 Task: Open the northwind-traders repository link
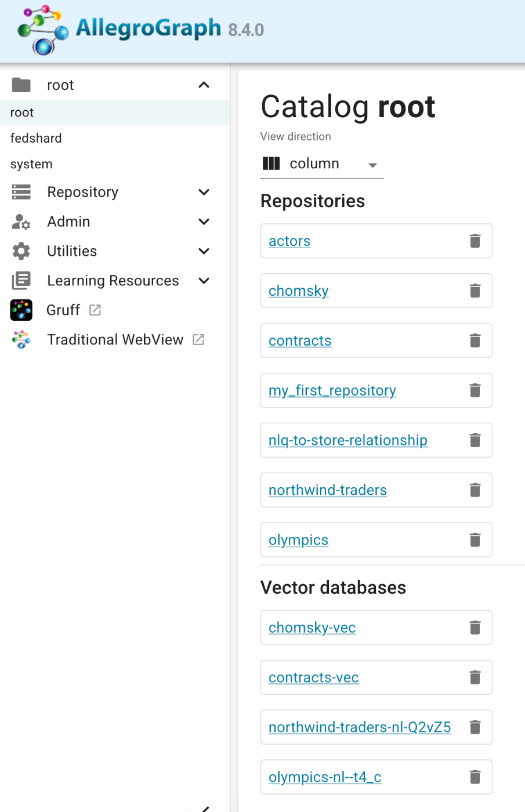tap(328, 490)
